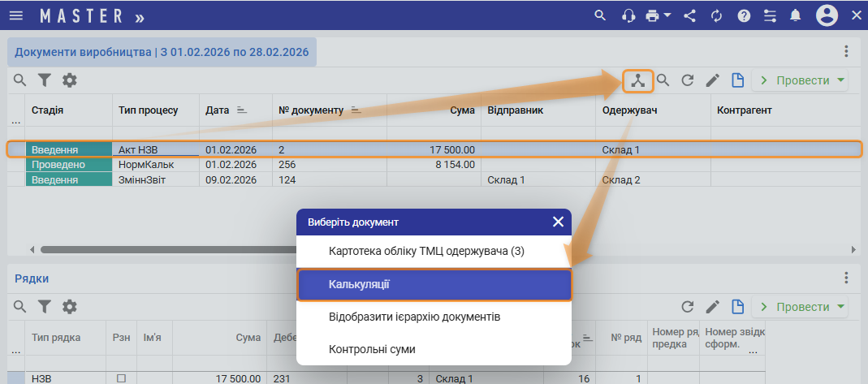Click the pencil edit icon in documents toolbar
Viewport: 868px width, 384px height.
(x=712, y=80)
